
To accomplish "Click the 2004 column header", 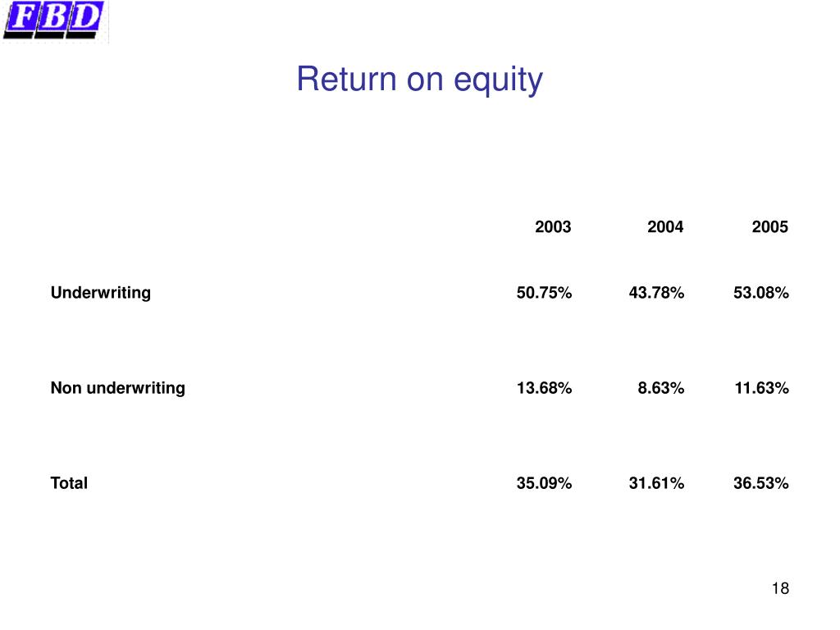I will (664, 226).
